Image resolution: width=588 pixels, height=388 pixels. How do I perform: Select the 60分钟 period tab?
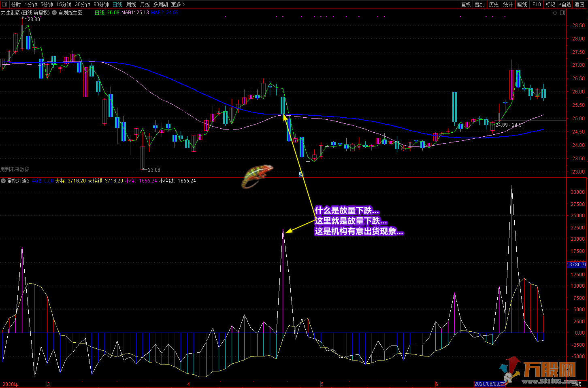[101, 4]
